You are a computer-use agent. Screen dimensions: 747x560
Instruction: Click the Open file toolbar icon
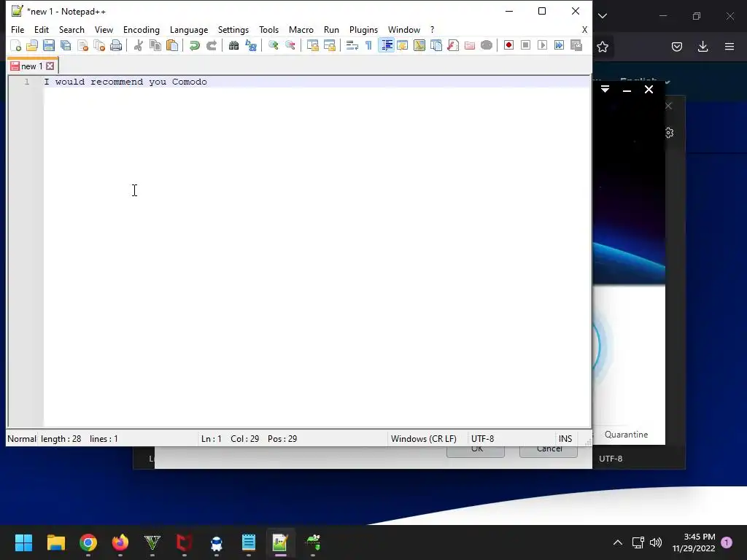32,45
